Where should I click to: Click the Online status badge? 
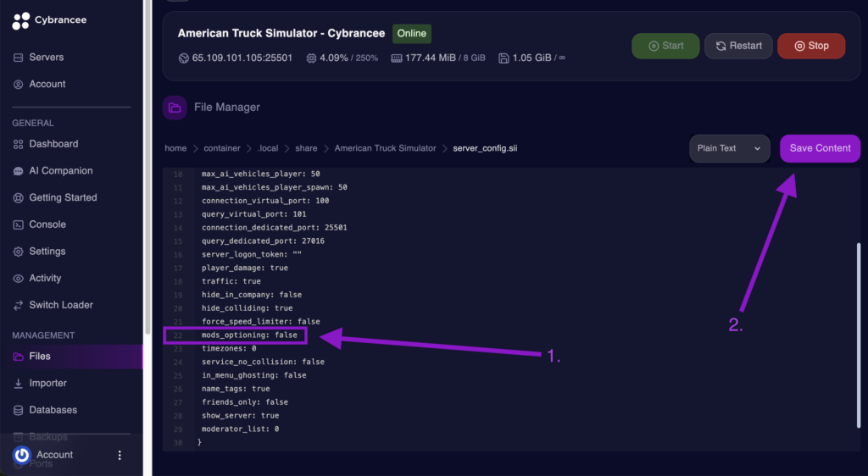(x=412, y=34)
